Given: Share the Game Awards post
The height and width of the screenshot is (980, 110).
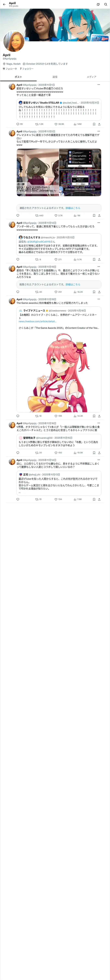Looking at the screenshot, I should (x=99, y=416).
